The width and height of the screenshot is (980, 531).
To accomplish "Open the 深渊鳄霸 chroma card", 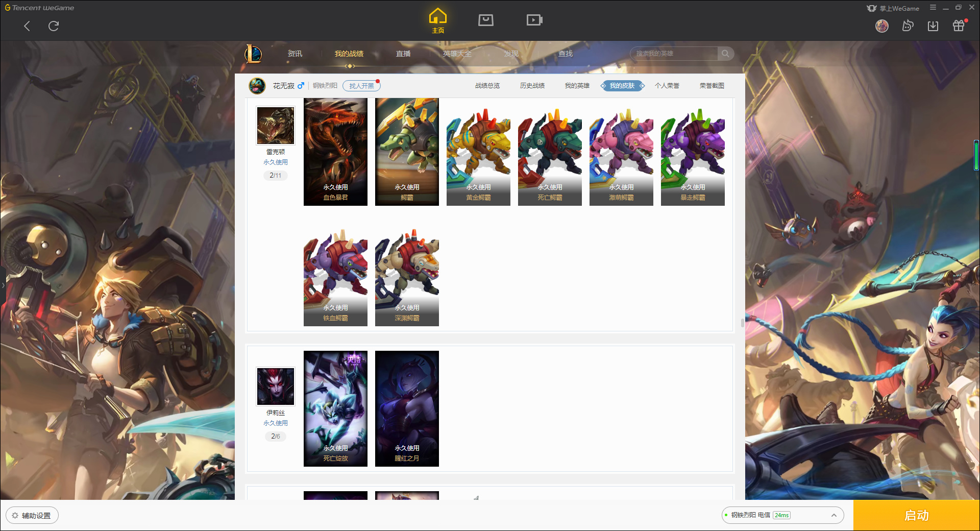I will click(407, 277).
